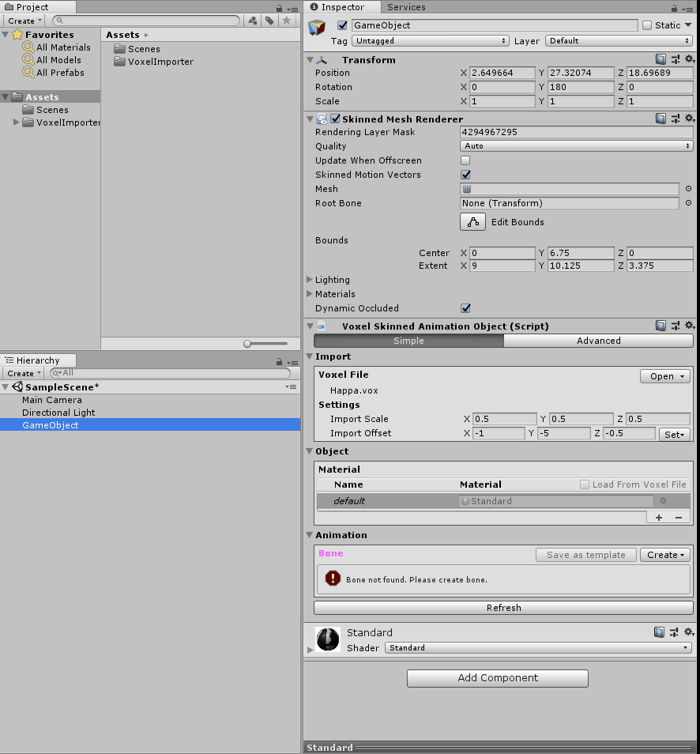Open Standard material gear menu
The image size is (700, 754).
690,631
